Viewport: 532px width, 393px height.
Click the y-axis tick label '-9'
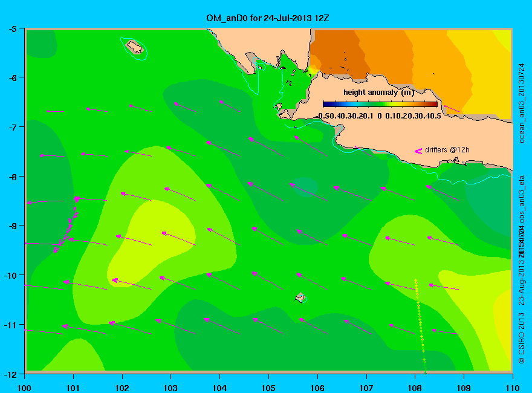tap(12, 226)
